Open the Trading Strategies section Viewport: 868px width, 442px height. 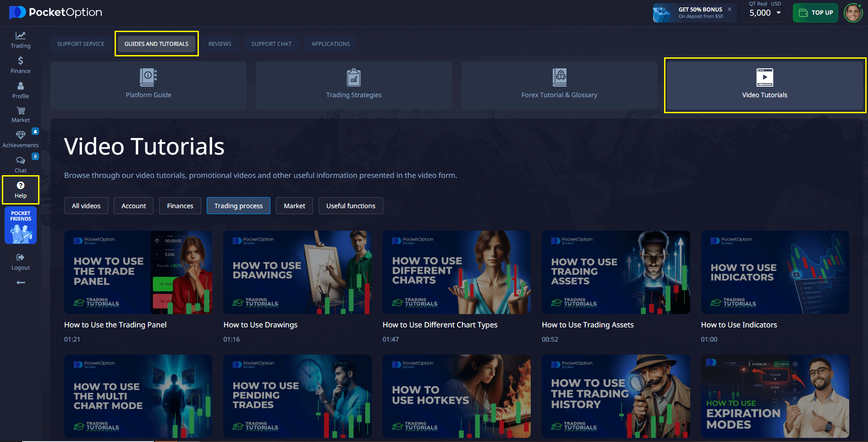coord(354,85)
